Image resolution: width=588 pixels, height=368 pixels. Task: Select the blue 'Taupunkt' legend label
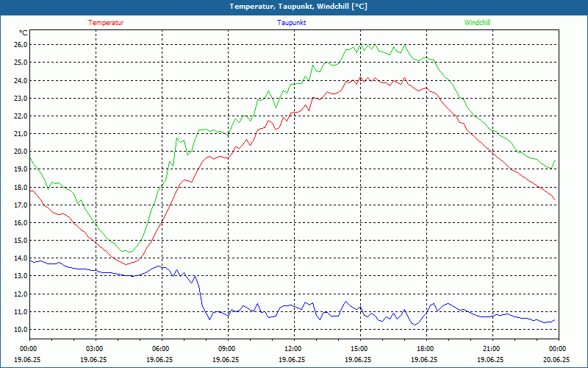pos(291,23)
